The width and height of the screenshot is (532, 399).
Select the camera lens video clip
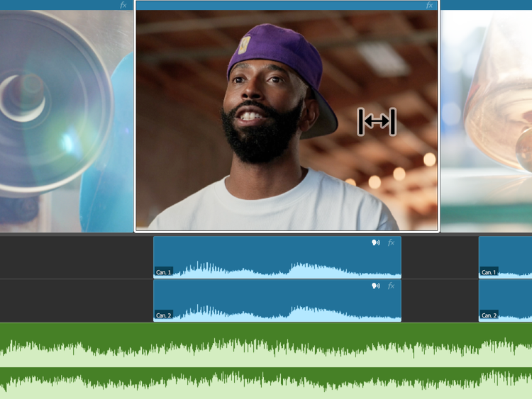tap(67, 116)
